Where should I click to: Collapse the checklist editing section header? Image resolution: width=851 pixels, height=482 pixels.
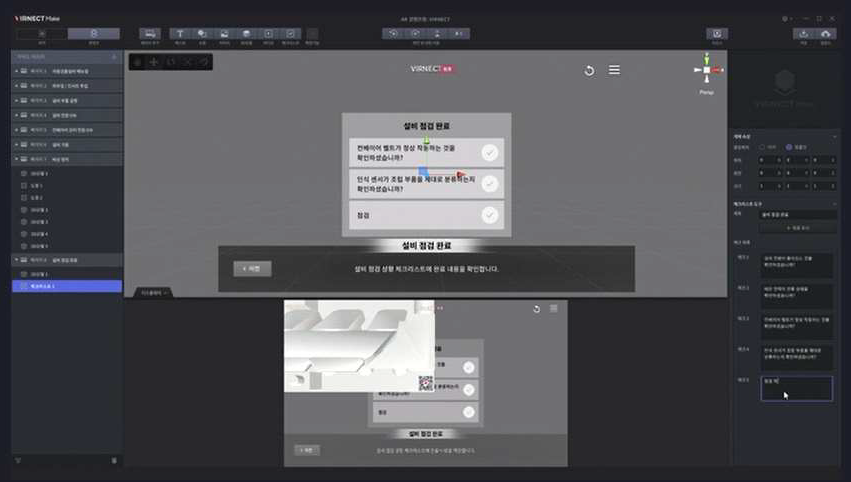835,203
